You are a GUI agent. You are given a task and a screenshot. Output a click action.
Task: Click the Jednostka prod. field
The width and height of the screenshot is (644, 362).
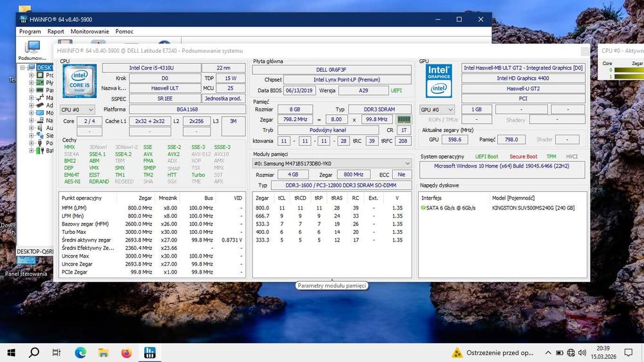(223, 99)
